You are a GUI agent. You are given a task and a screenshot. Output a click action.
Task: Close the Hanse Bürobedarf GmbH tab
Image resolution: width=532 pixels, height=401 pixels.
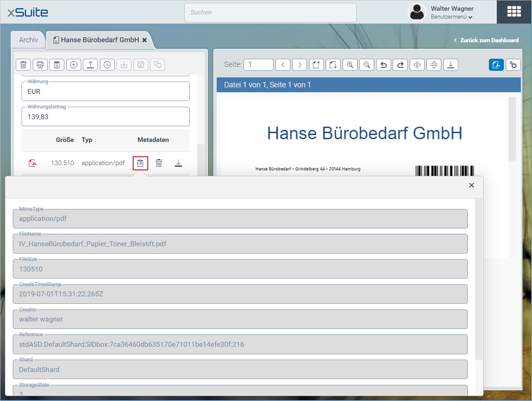coord(145,40)
